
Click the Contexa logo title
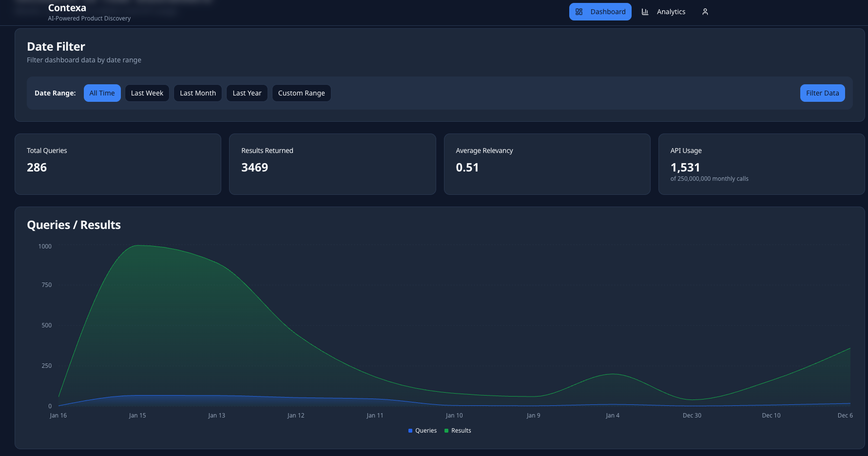(67, 8)
